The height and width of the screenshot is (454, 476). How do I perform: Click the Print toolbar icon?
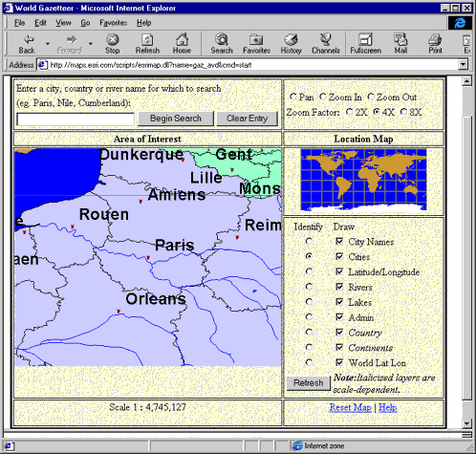coord(435,40)
